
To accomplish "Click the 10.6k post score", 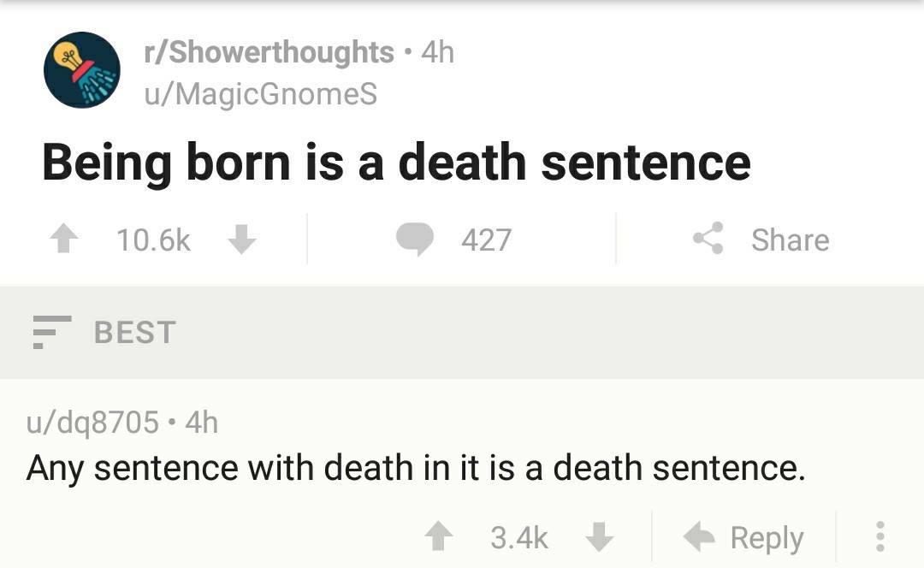I will click(x=153, y=240).
